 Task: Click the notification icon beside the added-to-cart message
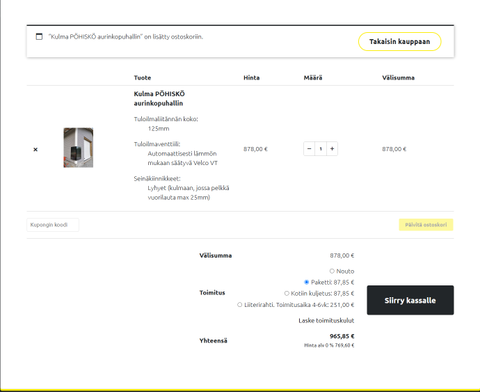(x=39, y=36)
